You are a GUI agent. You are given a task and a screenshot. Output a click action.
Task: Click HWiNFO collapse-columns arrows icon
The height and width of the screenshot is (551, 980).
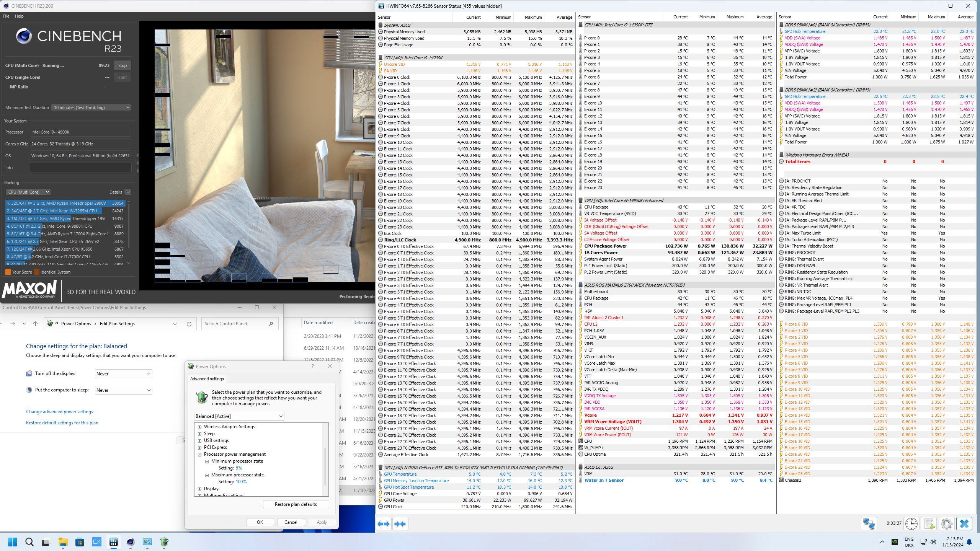pyautogui.click(x=400, y=524)
